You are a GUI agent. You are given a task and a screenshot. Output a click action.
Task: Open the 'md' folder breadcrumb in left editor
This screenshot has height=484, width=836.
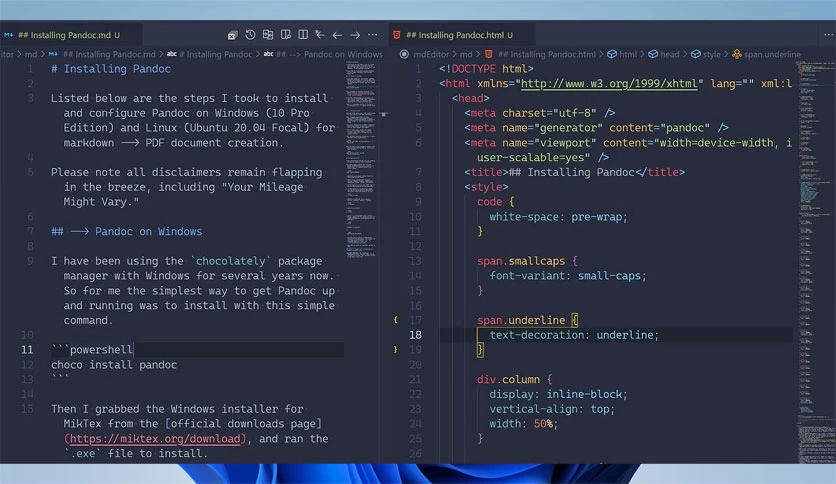31,54
